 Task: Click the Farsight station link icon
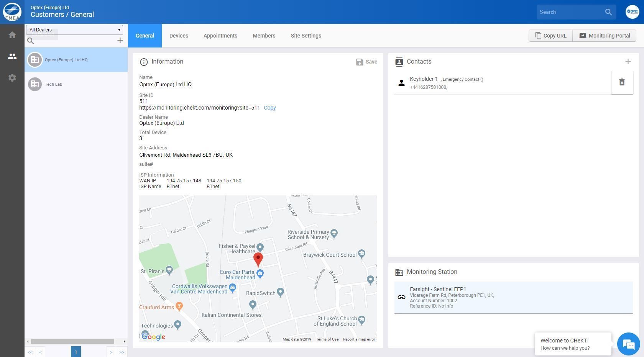(x=401, y=297)
